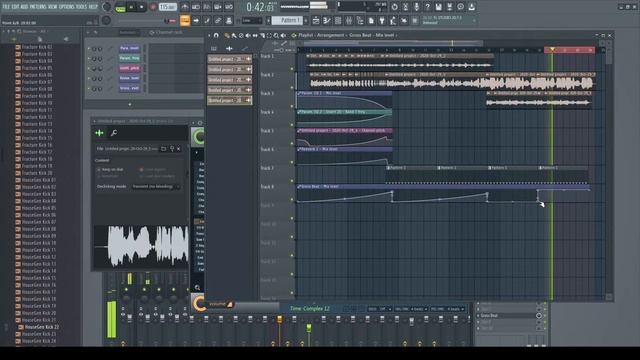Open the PATTERNS menu

(38, 7)
